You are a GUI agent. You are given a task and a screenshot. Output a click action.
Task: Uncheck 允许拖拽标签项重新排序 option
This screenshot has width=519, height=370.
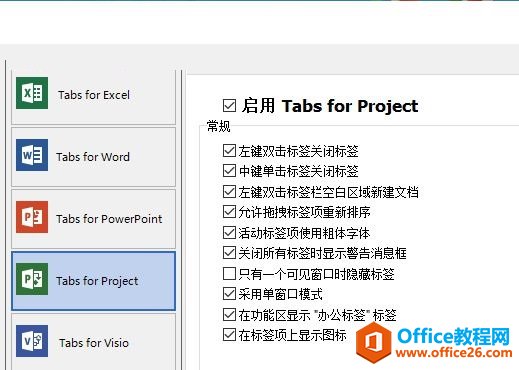point(229,212)
